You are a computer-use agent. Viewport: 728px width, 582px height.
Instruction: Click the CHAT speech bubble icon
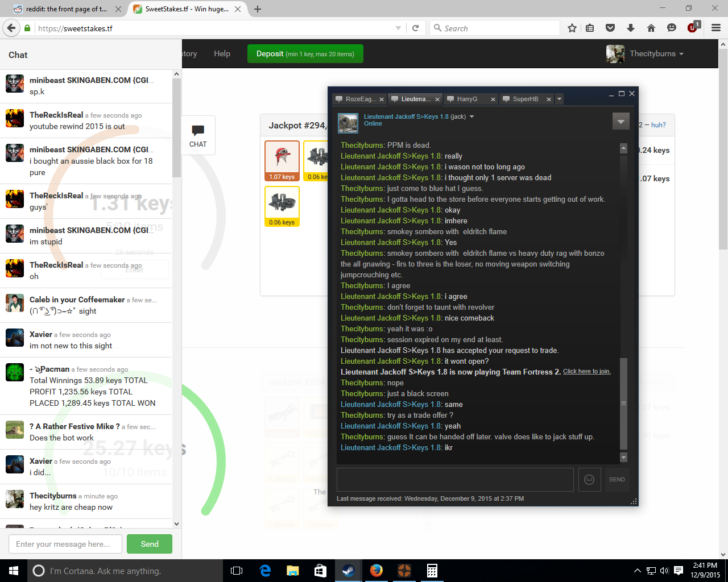[198, 135]
